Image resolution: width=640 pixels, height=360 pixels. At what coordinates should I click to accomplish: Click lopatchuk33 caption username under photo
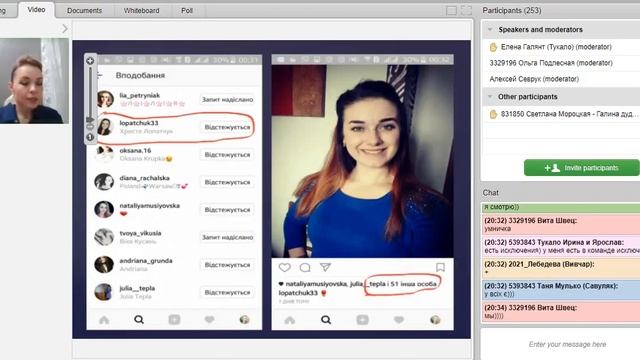coord(298,293)
